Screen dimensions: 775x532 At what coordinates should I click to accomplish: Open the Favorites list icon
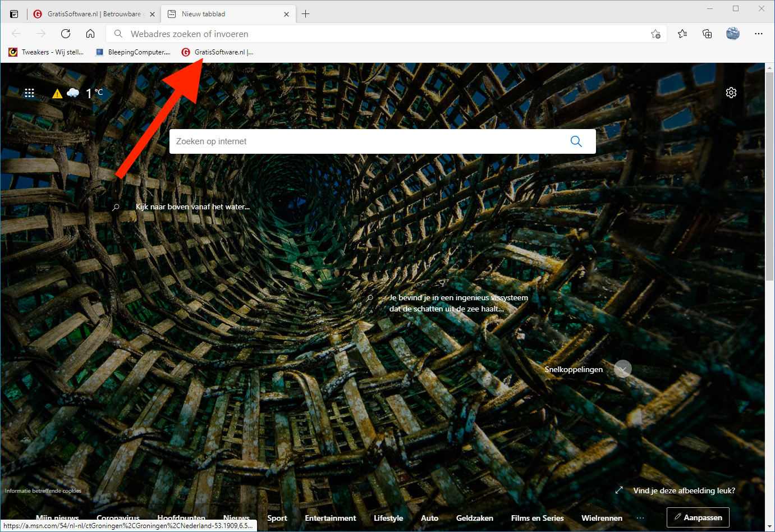(682, 34)
